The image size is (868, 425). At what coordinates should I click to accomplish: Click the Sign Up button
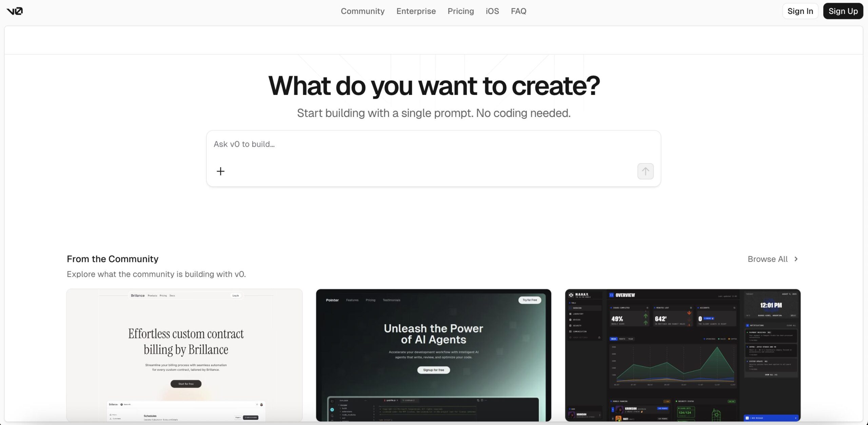coord(843,11)
